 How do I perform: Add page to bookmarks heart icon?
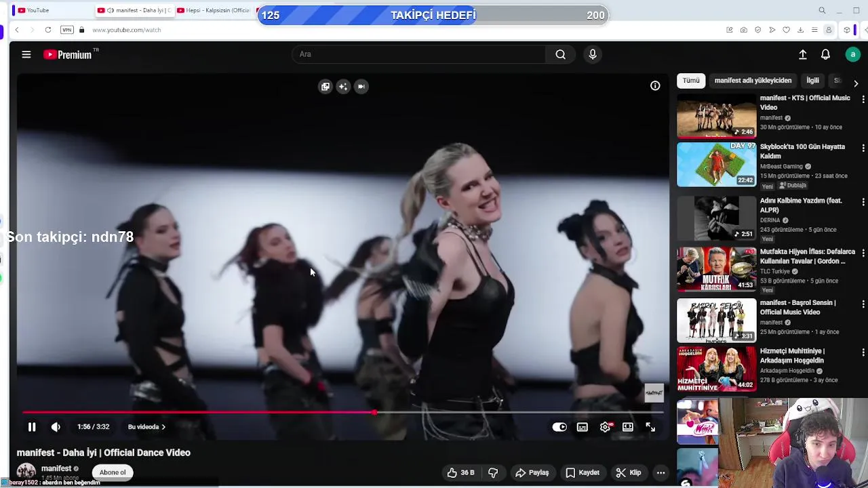click(x=786, y=30)
